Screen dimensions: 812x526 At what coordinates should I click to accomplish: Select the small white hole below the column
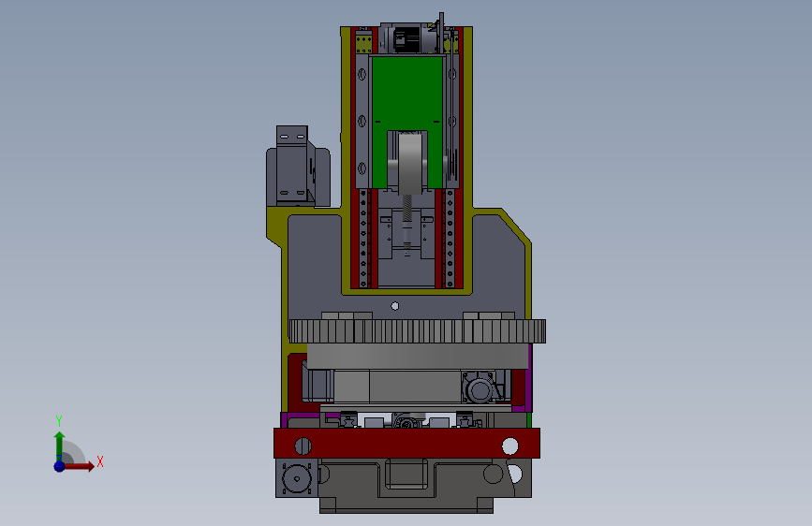(395, 306)
